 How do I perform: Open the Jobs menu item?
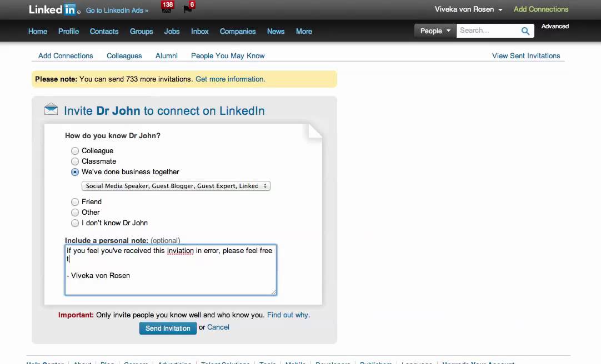click(172, 32)
